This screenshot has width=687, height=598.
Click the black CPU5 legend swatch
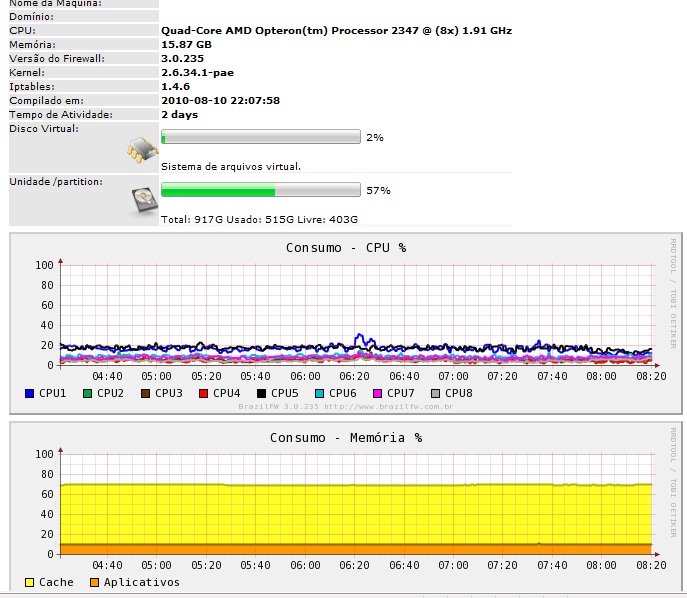coord(261,393)
